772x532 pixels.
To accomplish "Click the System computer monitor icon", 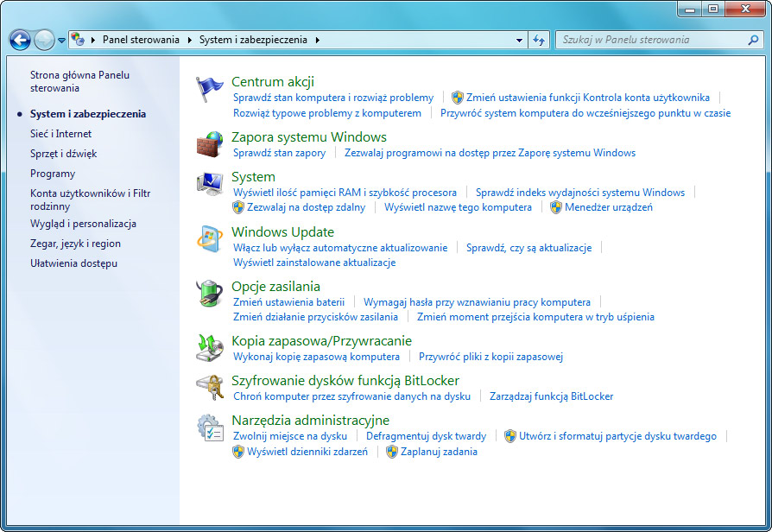I will pyautogui.click(x=210, y=184).
